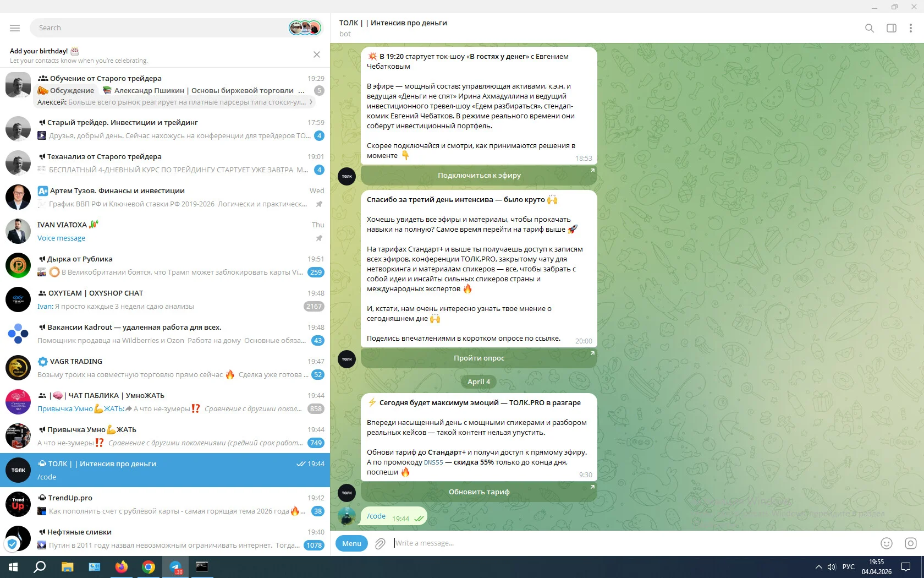Click the Обновить тариф button
Image resolution: width=924 pixels, height=578 pixels.
pos(479,492)
